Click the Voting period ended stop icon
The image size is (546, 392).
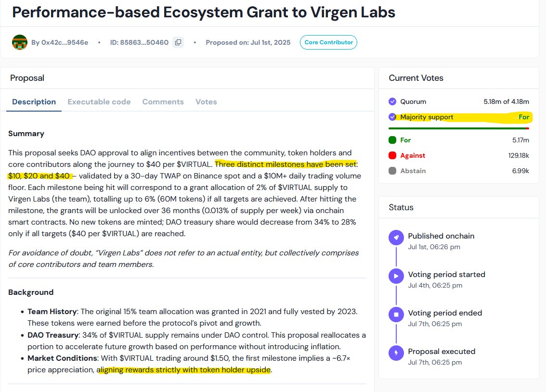[396, 315]
